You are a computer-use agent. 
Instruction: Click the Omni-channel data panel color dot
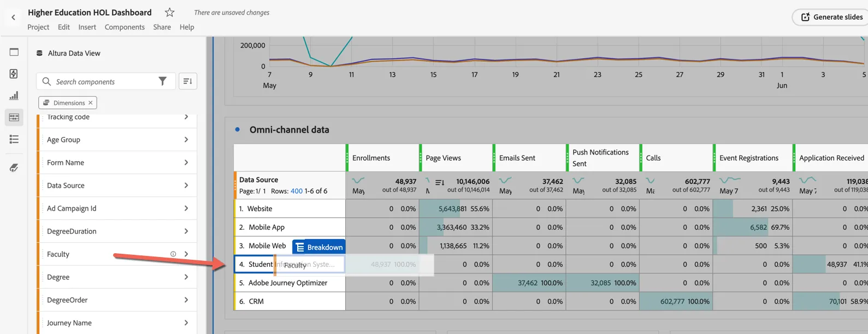click(237, 129)
